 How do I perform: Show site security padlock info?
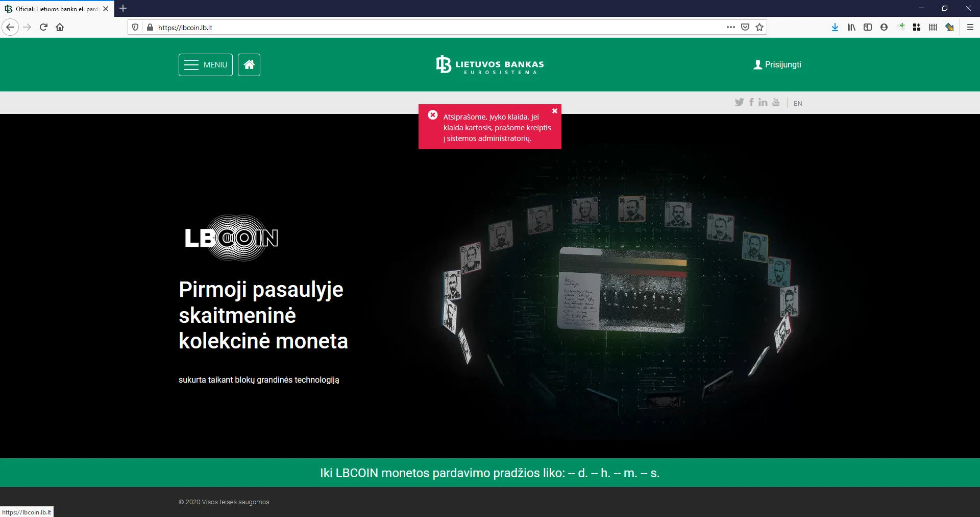pyautogui.click(x=150, y=27)
